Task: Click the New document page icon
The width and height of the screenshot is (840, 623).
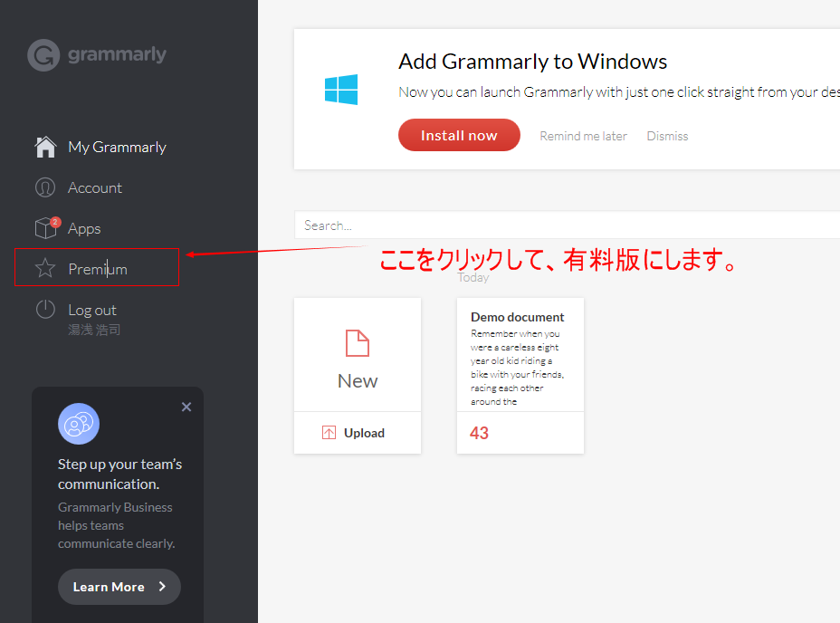Action: pyautogui.click(x=358, y=343)
